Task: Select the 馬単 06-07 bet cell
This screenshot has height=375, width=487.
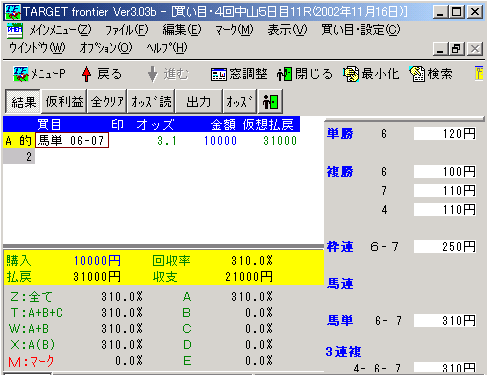Action: pyautogui.click(x=72, y=140)
